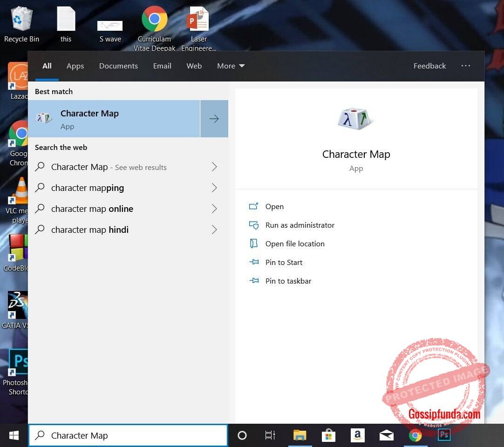
Task: Expand Character Map result arrow
Action: point(214,119)
